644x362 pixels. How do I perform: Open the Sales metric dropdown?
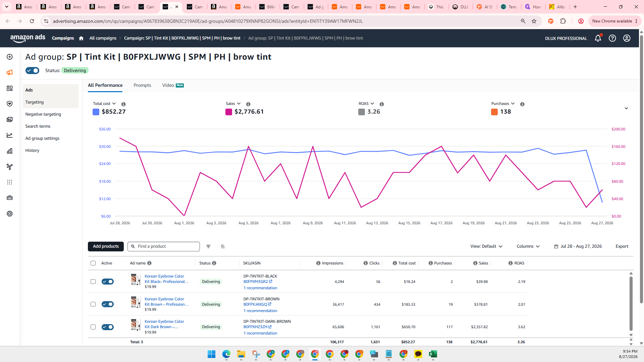[233, 104]
